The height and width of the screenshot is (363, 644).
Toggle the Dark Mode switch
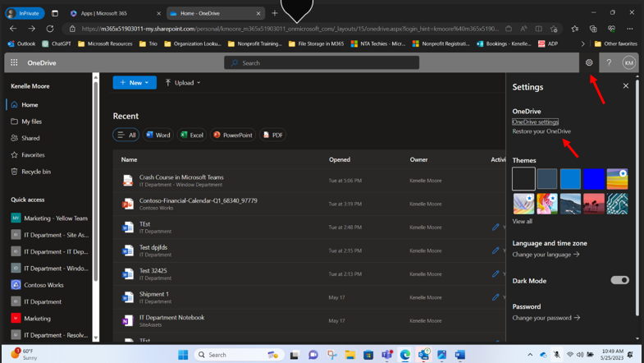tap(619, 280)
